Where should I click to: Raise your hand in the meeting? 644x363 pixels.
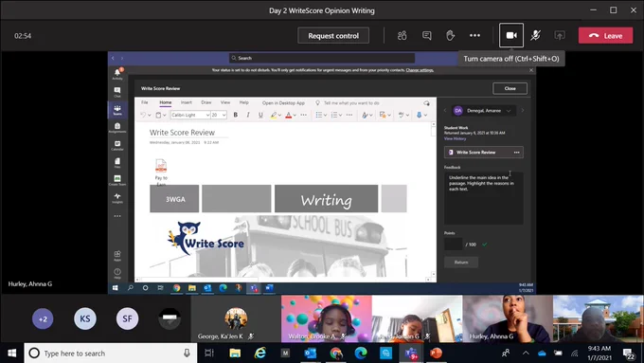[x=451, y=36]
